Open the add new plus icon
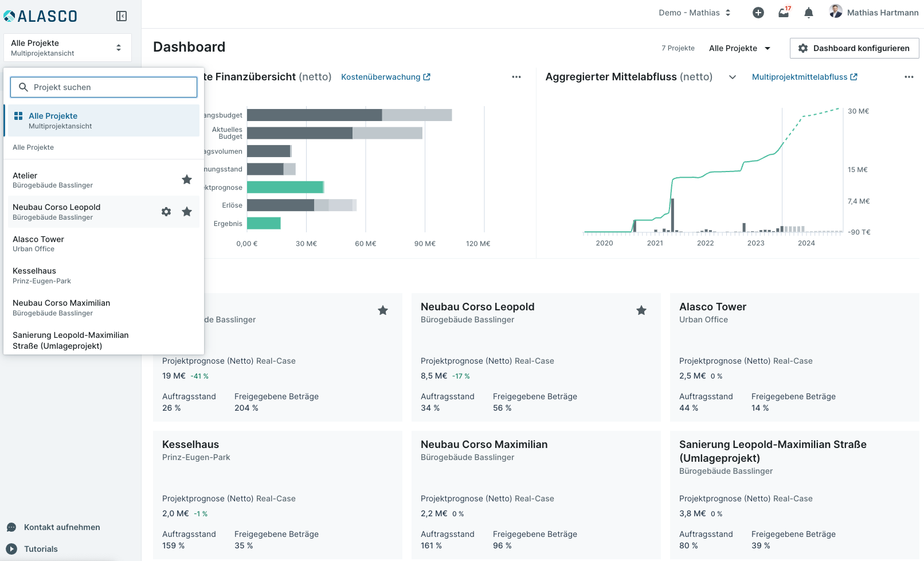The width and height of the screenshot is (924, 561). click(x=758, y=13)
